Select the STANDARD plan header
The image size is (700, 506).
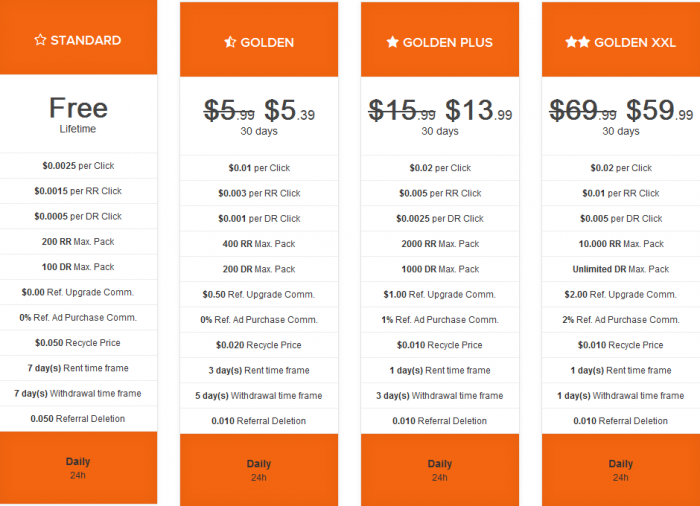tap(79, 37)
